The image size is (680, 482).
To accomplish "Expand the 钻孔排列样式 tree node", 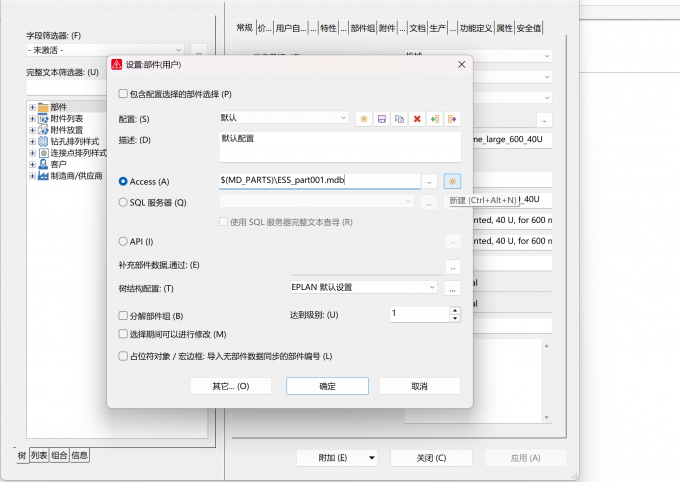I will (x=32, y=141).
